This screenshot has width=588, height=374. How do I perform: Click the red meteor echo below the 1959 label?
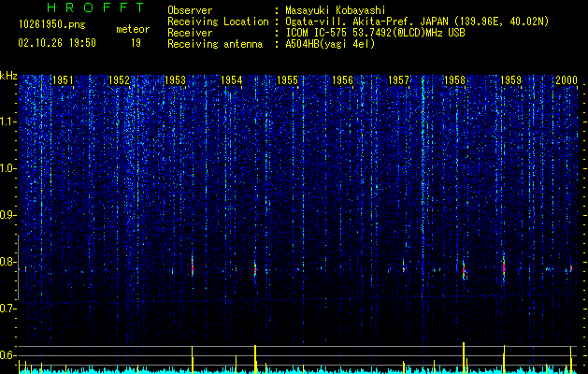[x=504, y=267]
